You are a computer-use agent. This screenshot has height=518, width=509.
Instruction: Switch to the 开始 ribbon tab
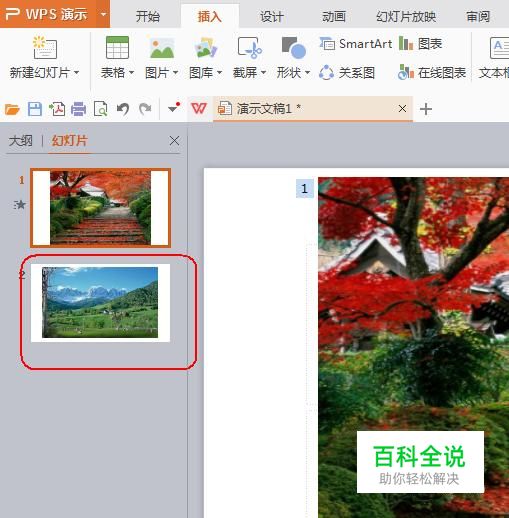(x=148, y=16)
